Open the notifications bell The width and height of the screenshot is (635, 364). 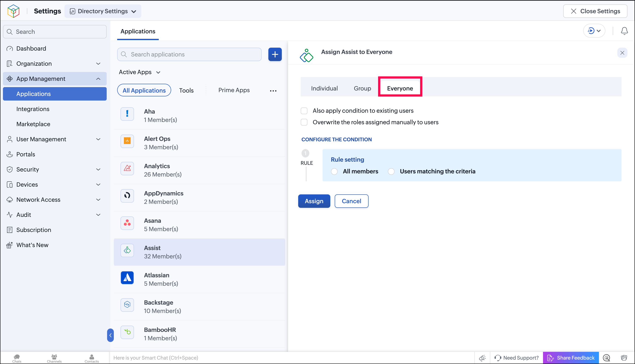[x=624, y=31]
